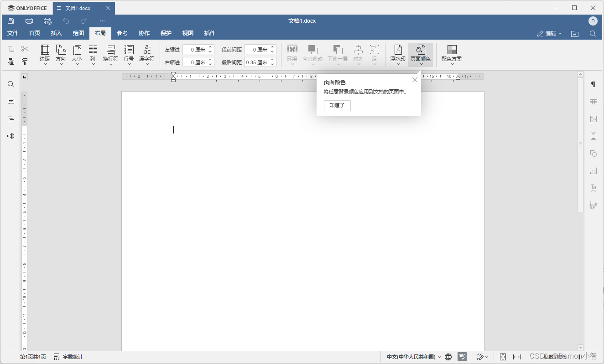
Task: Click the Print icon
Action: pos(29,21)
